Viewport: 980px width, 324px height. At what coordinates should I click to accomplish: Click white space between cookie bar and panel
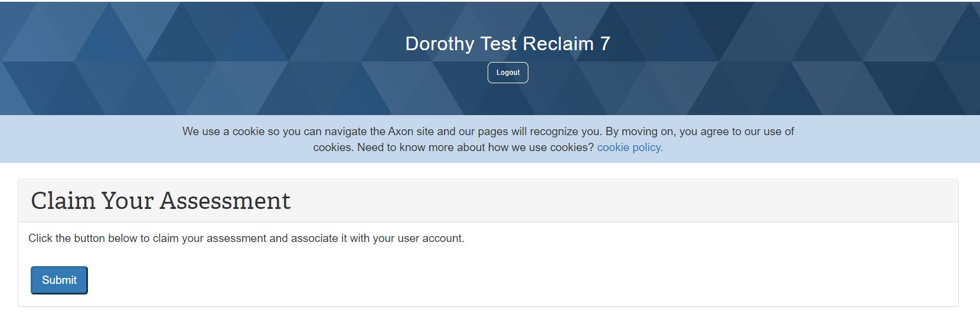[x=490, y=171]
